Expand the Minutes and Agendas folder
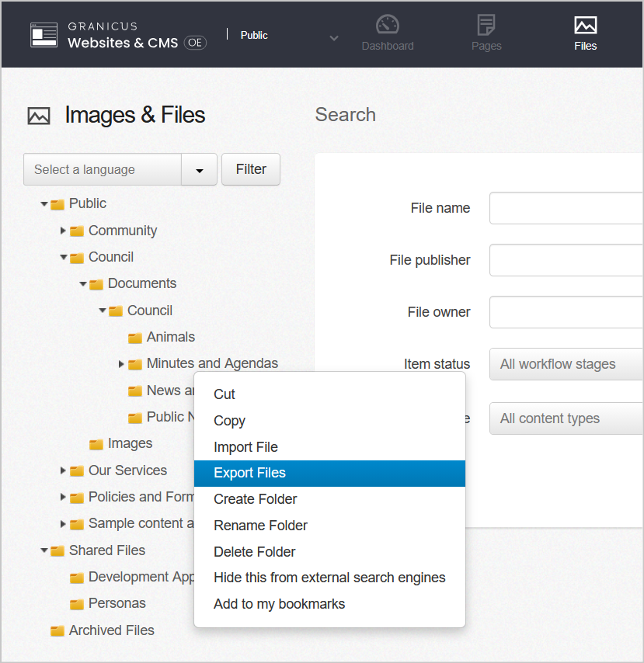 coord(121,363)
